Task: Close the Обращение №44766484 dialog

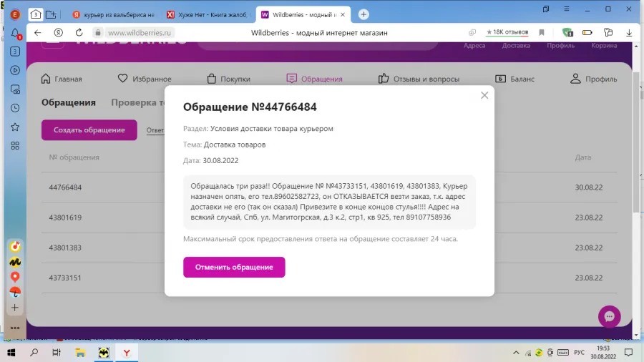Action: pos(484,95)
